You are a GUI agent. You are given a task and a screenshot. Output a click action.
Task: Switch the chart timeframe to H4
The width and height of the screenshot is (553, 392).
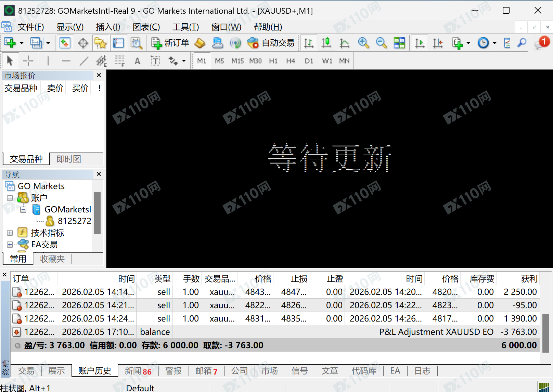coord(291,61)
